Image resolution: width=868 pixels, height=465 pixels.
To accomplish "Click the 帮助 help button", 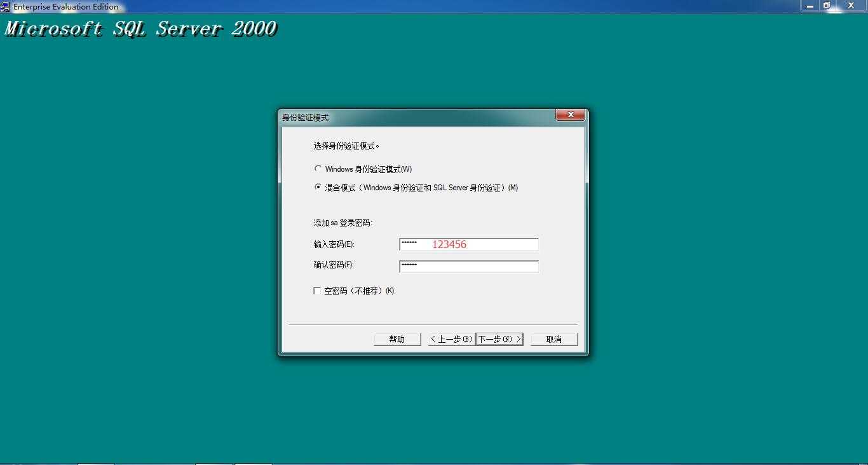I will [x=397, y=339].
